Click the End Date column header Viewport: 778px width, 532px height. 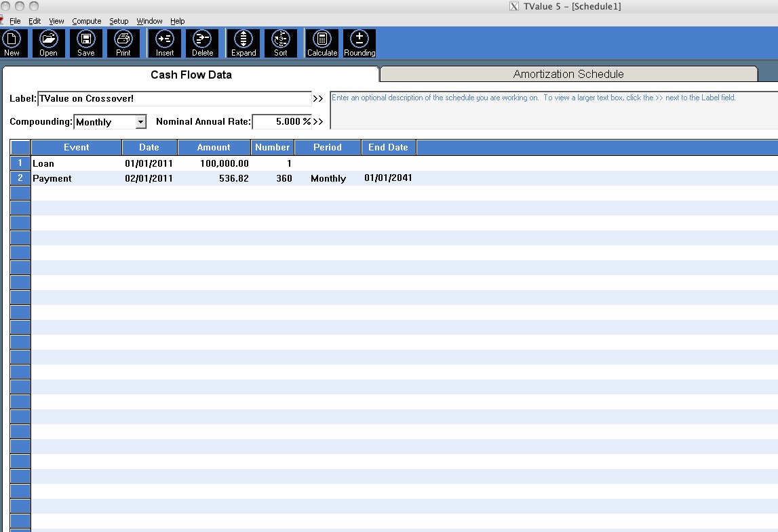pyautogui.click(x=389, y=147)
